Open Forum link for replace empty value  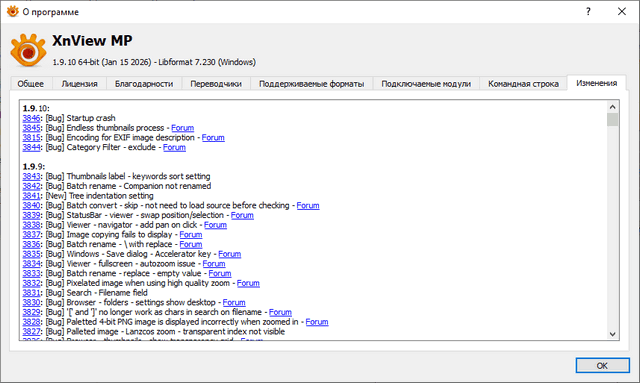(220, 274)
